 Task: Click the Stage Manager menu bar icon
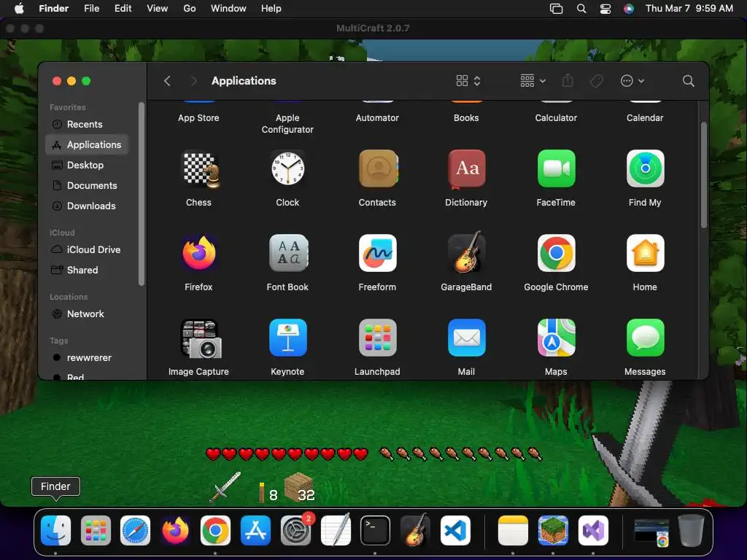click(x=556, y=9)
